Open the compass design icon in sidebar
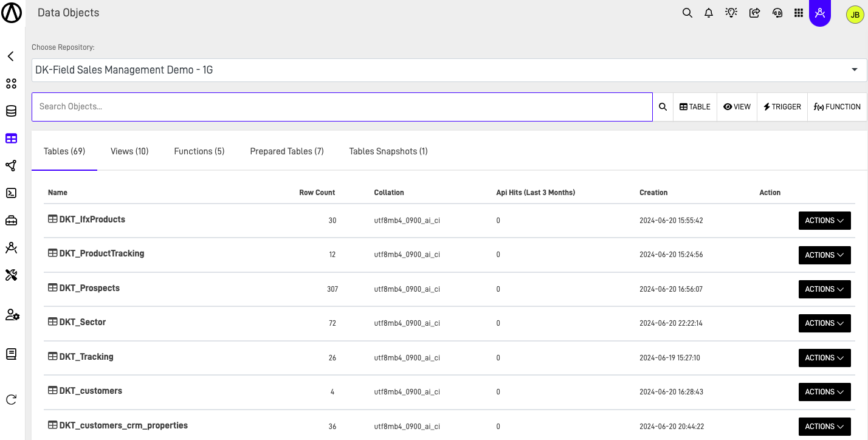Viewport: 868px width, 440px height. pyautogui.click(x=11, y=248)
